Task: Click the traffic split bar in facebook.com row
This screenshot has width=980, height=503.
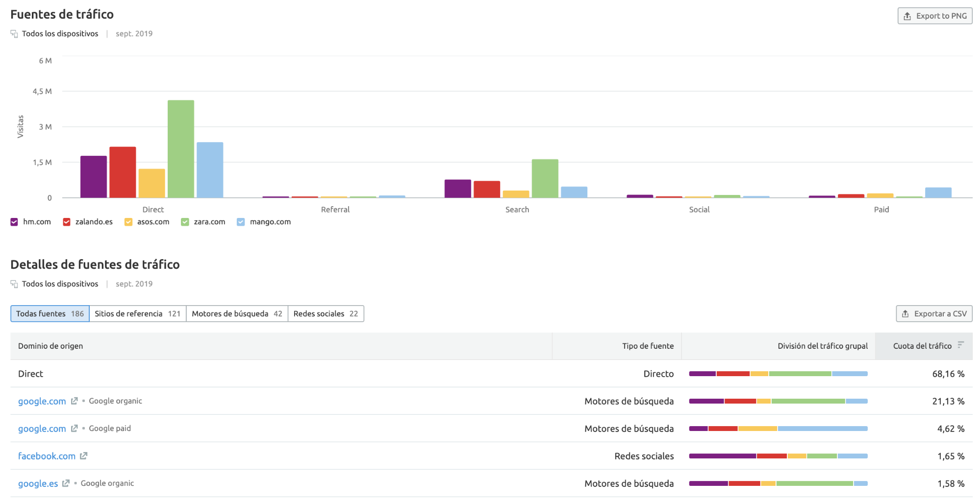Action: click(x=779, y=456)
